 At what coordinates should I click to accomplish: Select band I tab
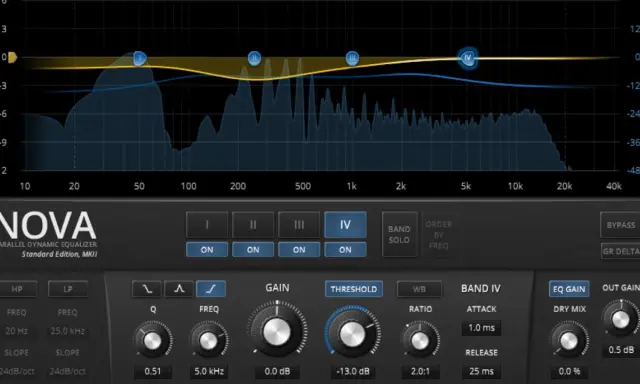207,224
